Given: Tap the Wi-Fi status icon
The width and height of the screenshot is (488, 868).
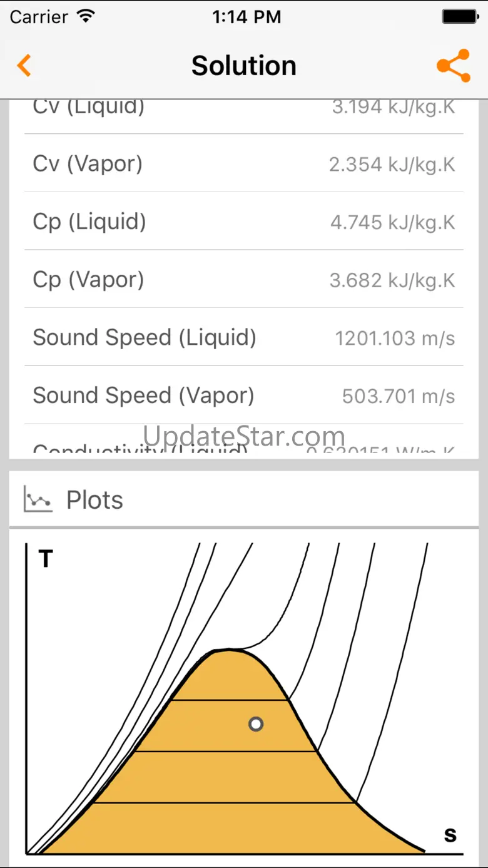Looking at the screenshot, I should (84, 17).
